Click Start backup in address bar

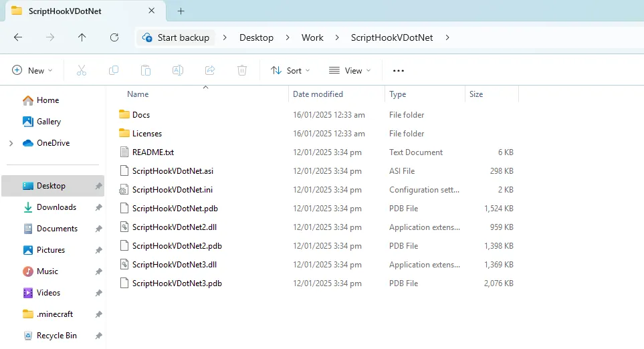[x=176, y=37]
